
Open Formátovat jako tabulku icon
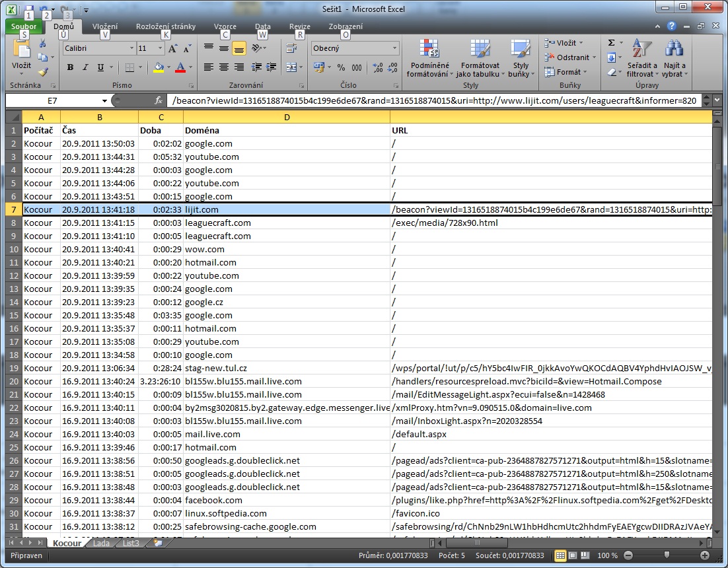pos(480,49)
